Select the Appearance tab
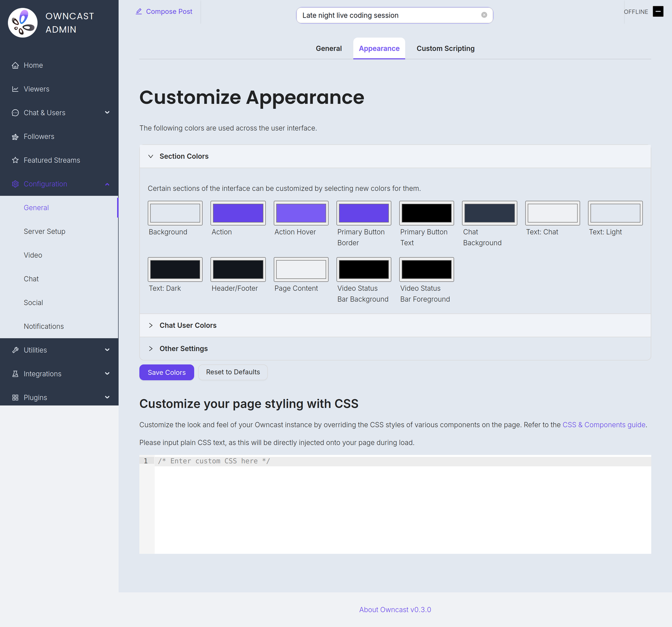 (x=379, y=48)
